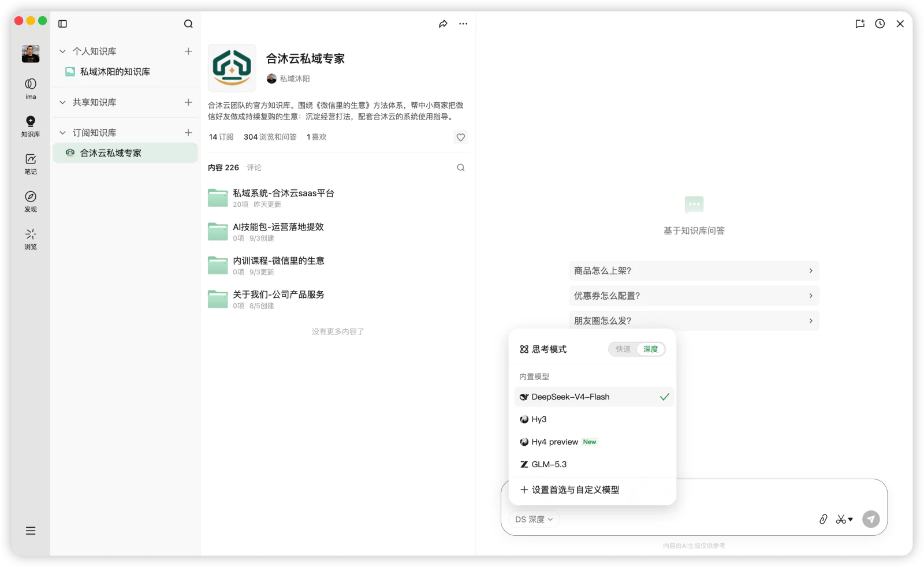Viewport: 924px width, 567px height.
Task: Open 设置首选与自定义模型
Action: [594, 490]
